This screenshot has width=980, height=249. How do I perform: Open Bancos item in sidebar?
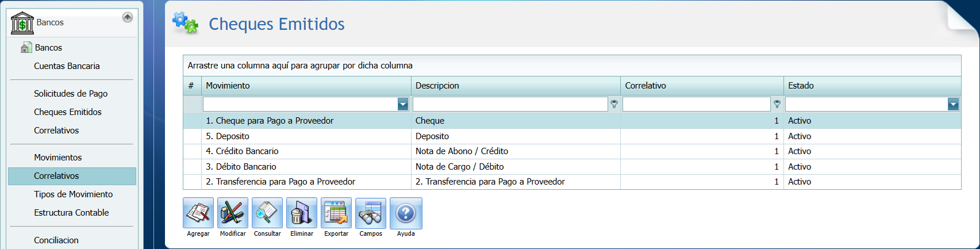(x=48, y=48)
